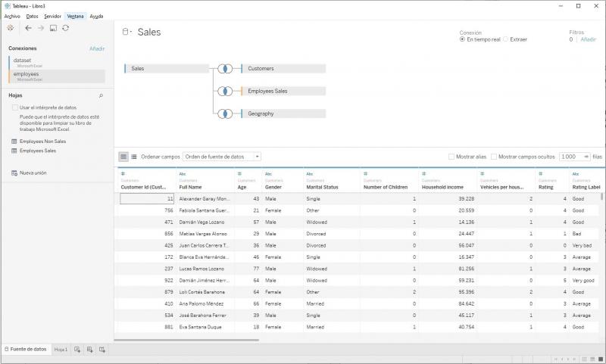Open the Geography join Venn icon
This screenshot has width=606, height=364.
pyautogui.click(x=225, y=114)
